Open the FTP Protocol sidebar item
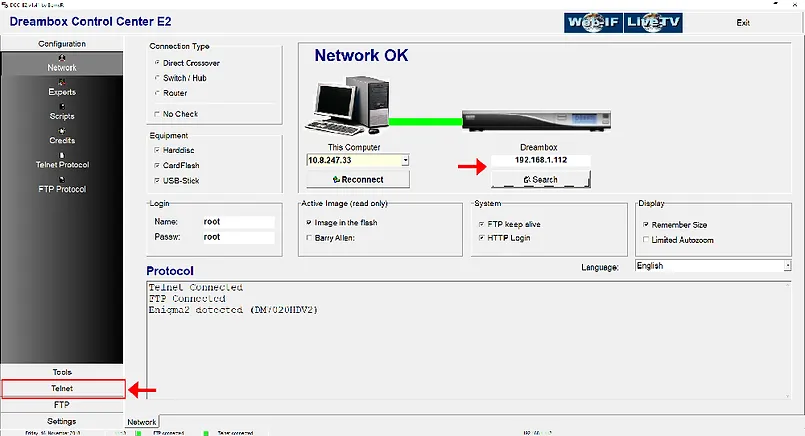Screen dimensions: 805x436 coord(62,185)
